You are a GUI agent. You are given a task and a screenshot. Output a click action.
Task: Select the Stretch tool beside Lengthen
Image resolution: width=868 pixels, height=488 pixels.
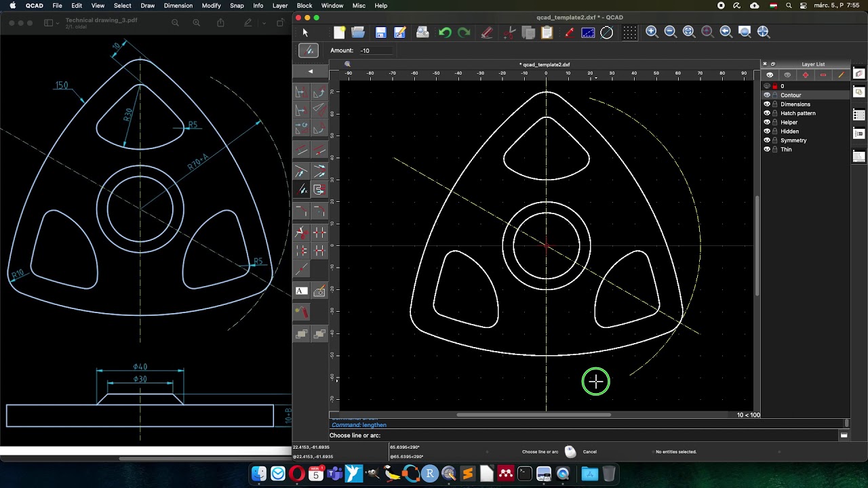319,190
